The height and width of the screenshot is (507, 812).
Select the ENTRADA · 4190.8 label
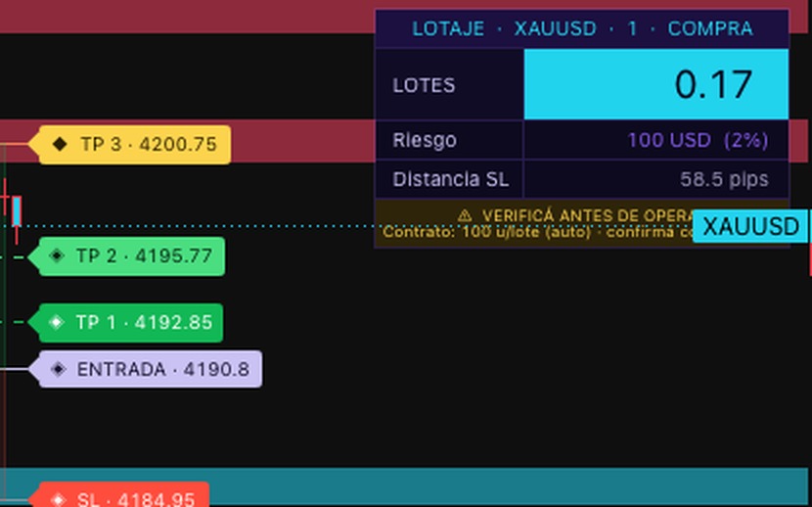pyautogui.click(x=146, y=369)
